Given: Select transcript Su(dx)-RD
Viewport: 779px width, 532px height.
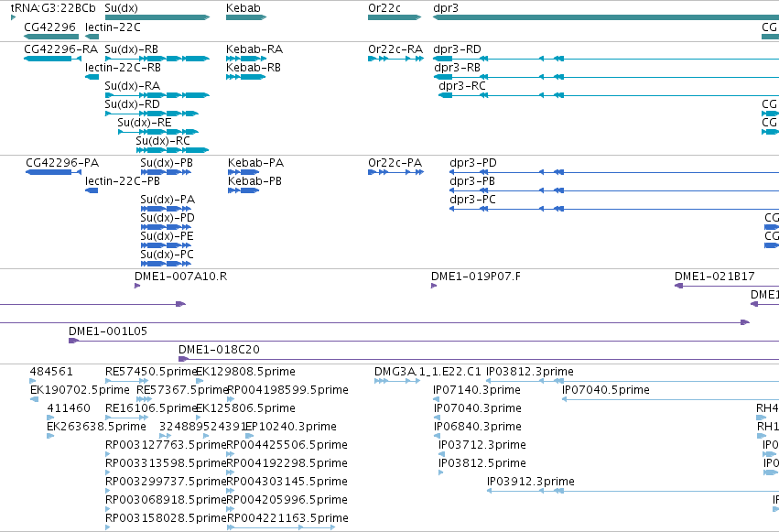Looking at the screenshot, I should click(x=152, y=114).
